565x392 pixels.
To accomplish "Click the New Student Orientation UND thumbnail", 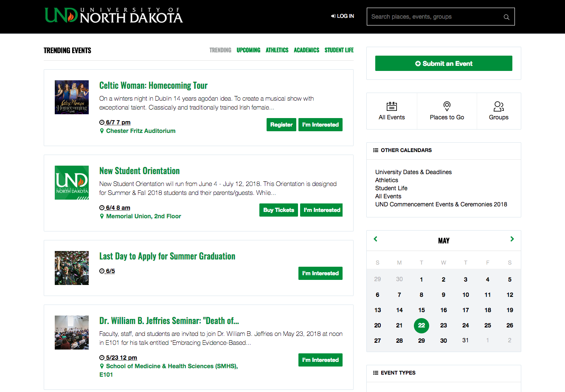I will [72, 183].
